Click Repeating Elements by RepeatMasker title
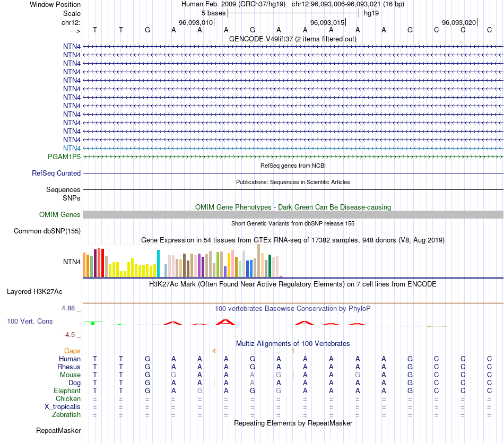Viewport: 504px width, 443px height. (293, 423)
